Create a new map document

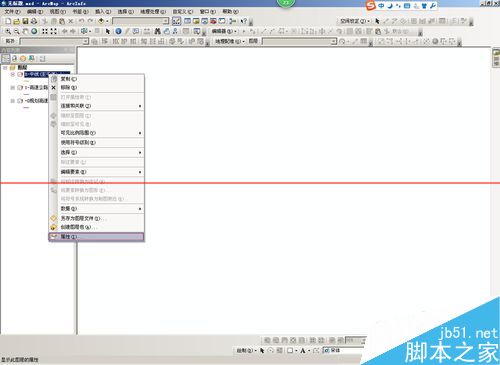pos(8,21)
